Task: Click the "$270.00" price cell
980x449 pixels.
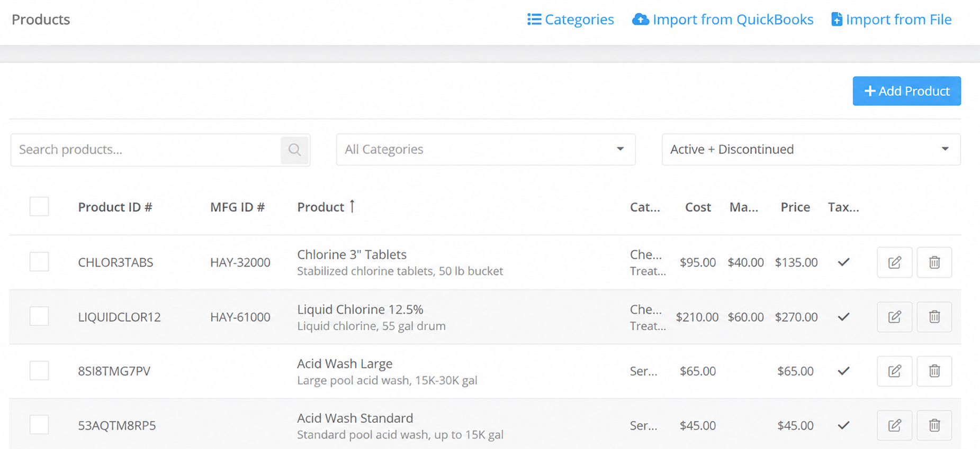Action: pos(796,317)
